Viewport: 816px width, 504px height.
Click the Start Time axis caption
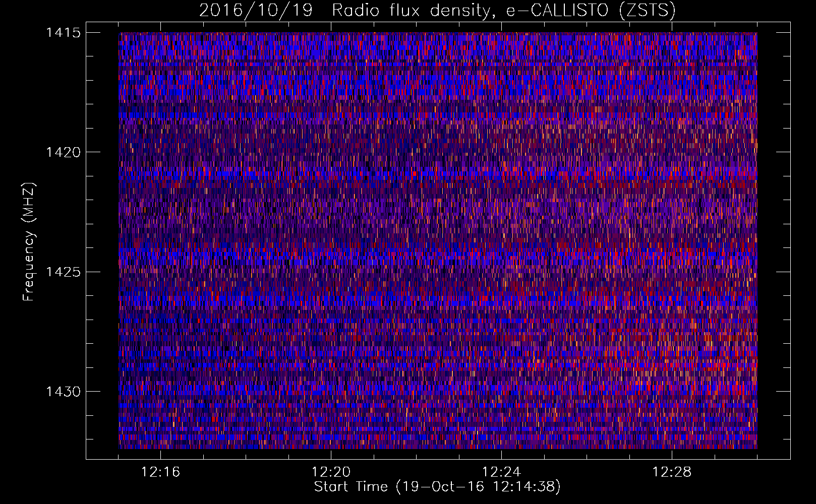[x=437, y=487]
